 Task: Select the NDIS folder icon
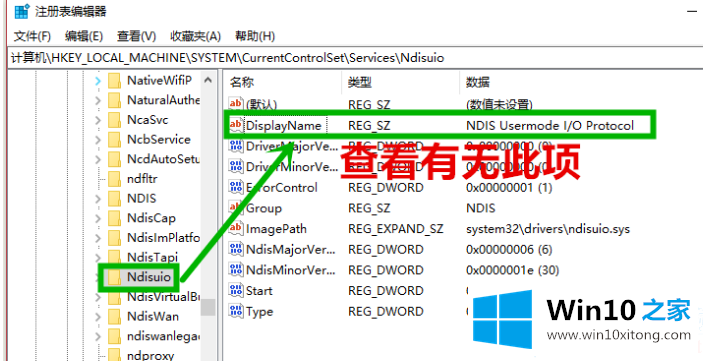pyautogui.click(x=115, y=198)
